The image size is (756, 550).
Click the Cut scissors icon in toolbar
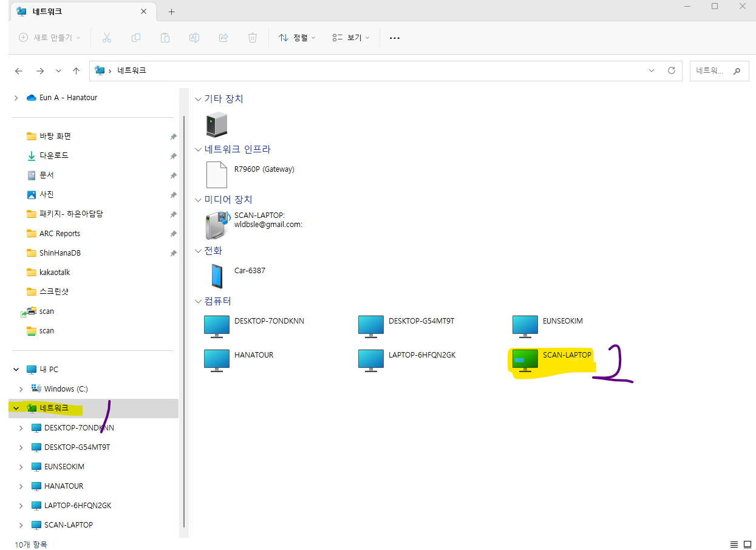pyautogui.click(x=107, y=38)
